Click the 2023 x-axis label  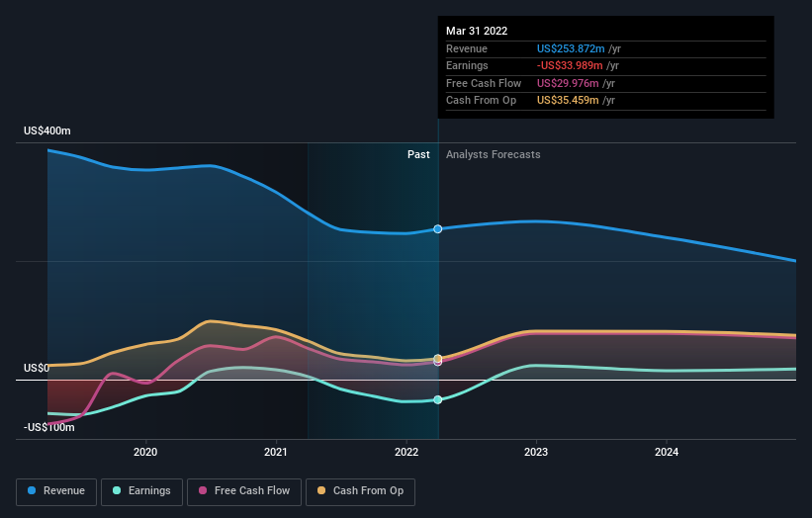point(536,452)
